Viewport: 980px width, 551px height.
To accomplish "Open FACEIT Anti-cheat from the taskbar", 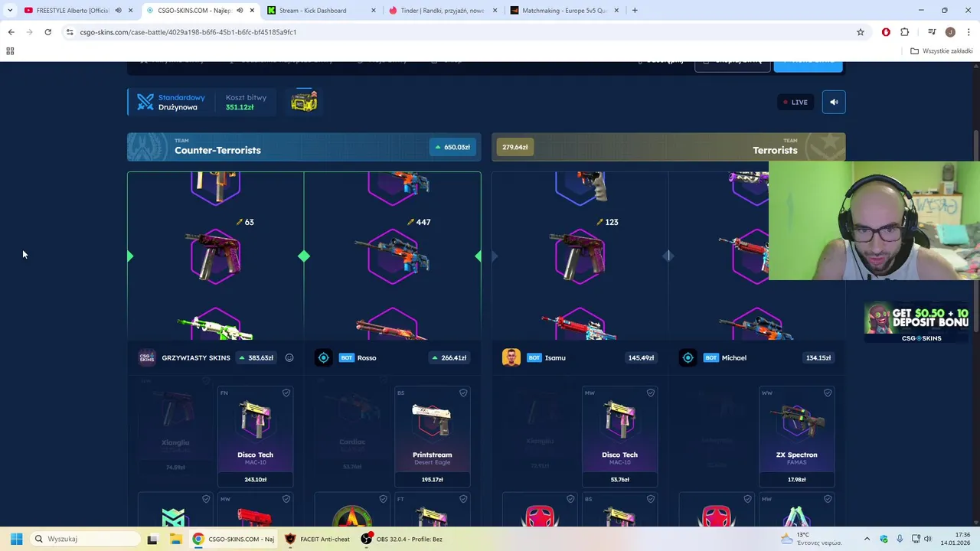I will pos(317,539).
